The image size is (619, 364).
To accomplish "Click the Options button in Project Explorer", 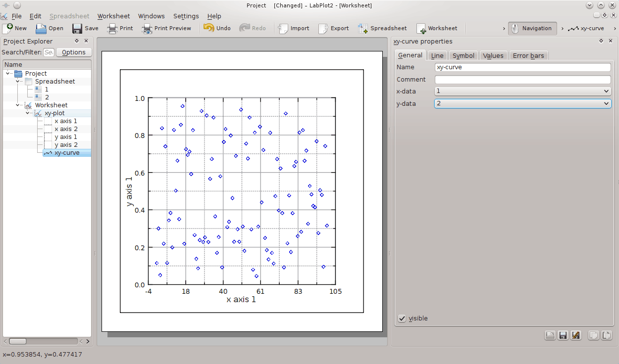I will [74, 52].
